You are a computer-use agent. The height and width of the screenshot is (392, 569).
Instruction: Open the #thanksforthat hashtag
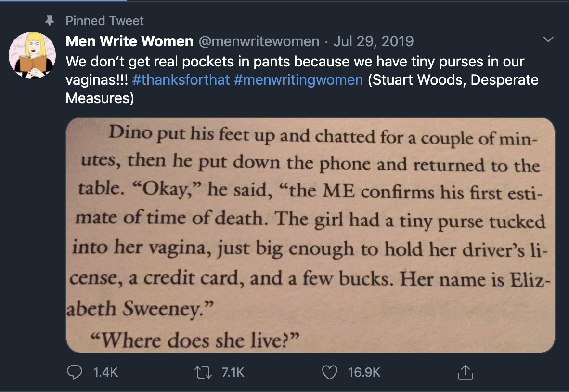181,80
